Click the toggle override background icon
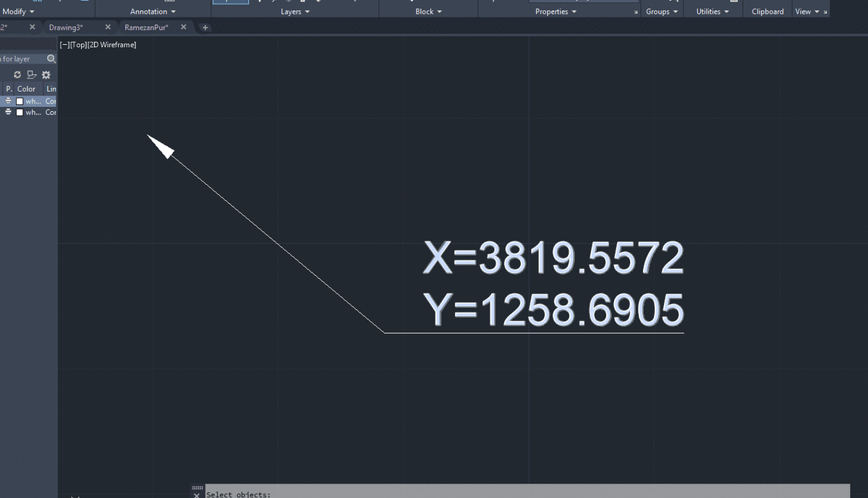 click(x=31, y=74)
